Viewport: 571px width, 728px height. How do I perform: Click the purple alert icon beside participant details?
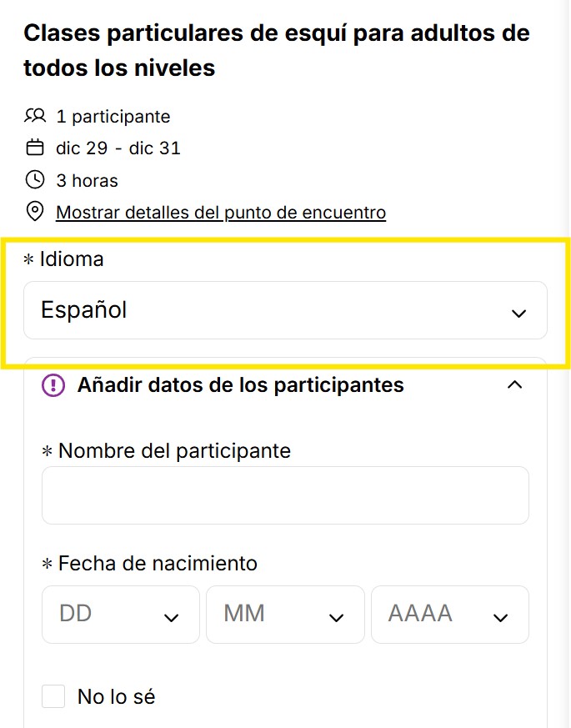52,384
